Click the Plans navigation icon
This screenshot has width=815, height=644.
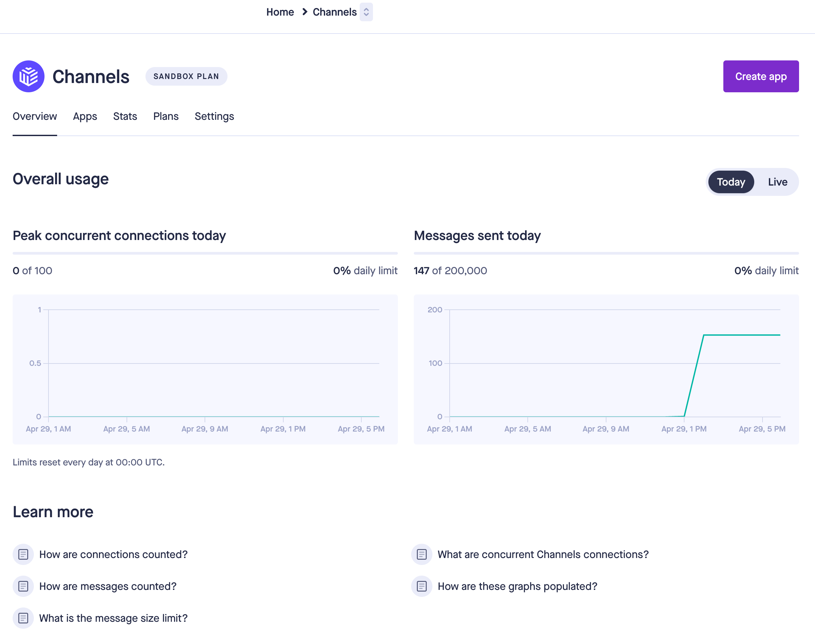(166, 117)
